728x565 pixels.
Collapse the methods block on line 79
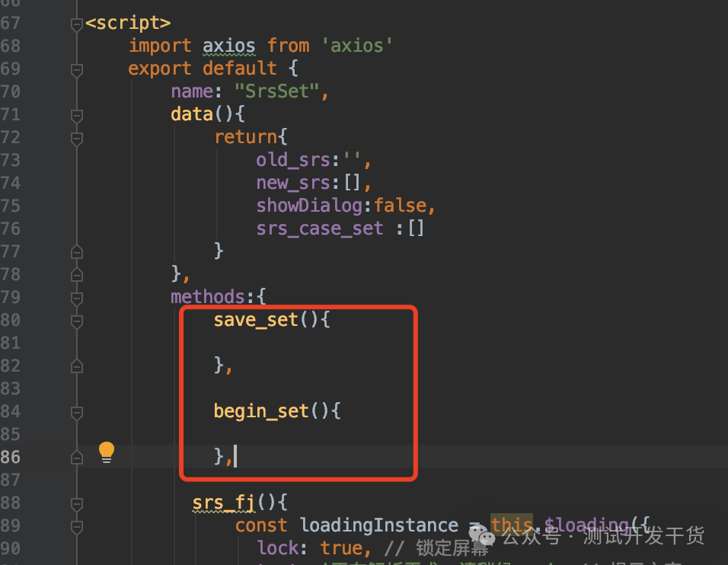tap(77, 298)
